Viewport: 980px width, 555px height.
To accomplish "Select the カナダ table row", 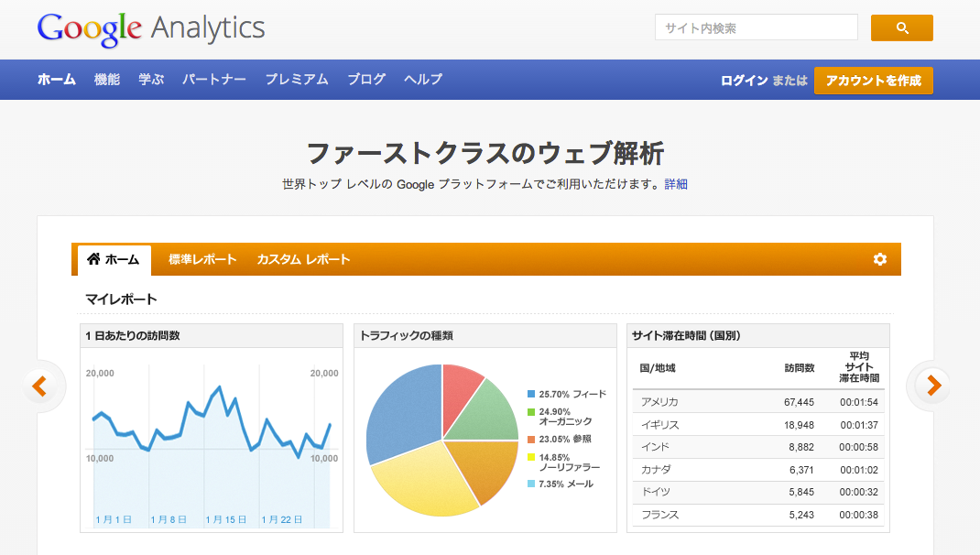I will click(x=758, y=470).
